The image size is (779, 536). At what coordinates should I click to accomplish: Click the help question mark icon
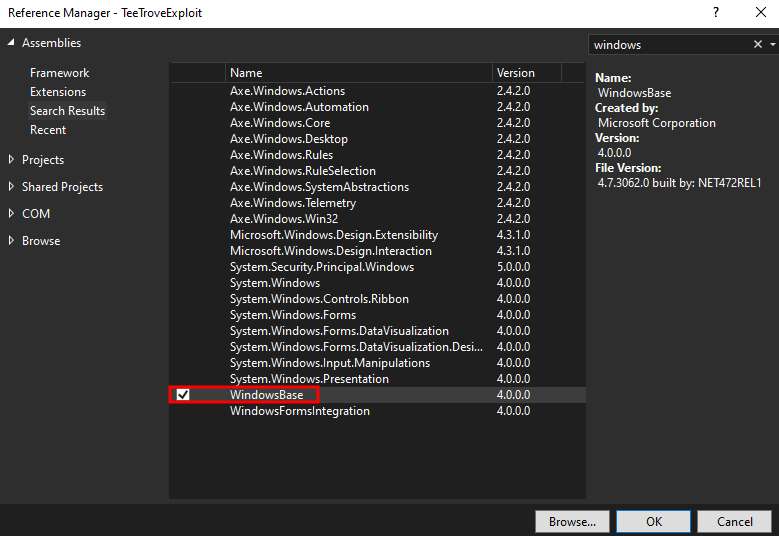click(715, 13)
